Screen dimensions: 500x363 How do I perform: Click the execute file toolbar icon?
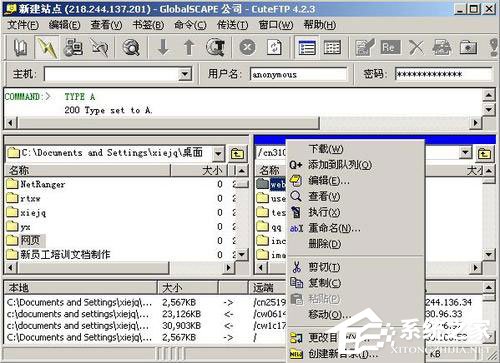(x=442, y=47)
